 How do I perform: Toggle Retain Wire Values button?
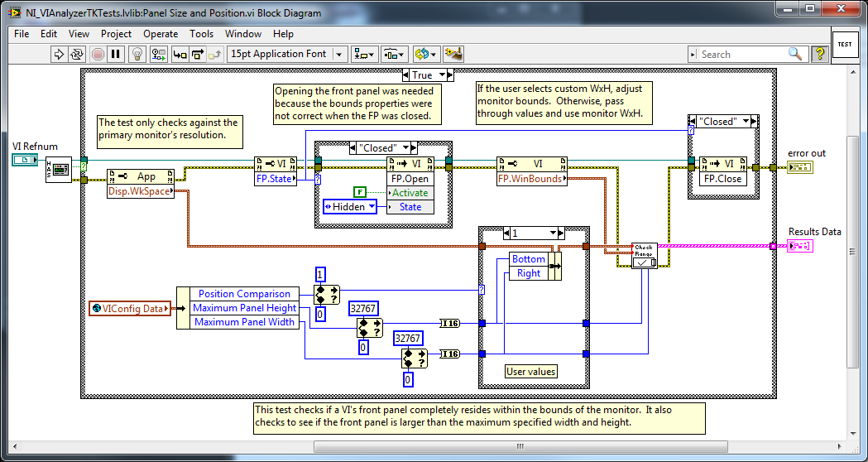(160, 55)
